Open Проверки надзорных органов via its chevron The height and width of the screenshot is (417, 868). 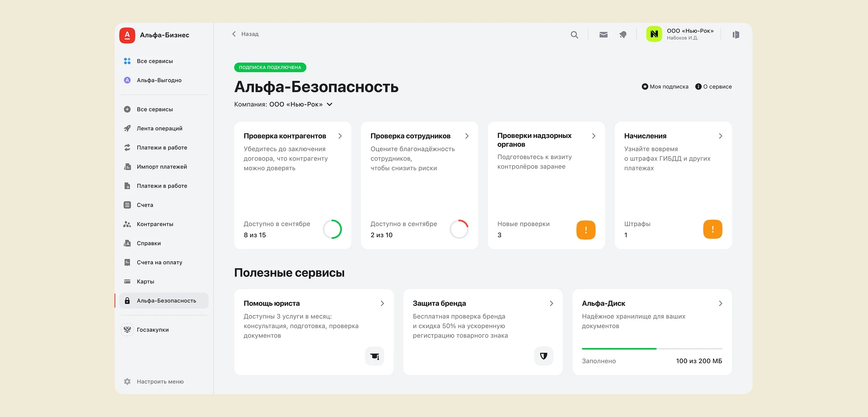pos(594,136)
